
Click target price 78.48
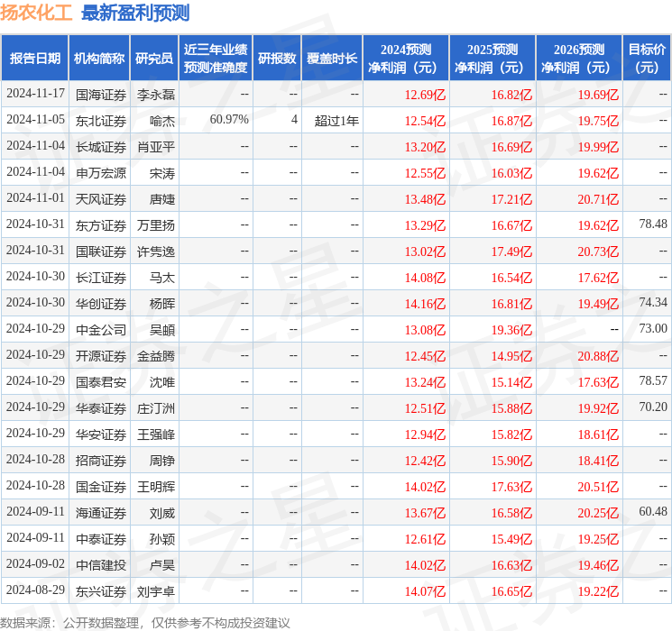click(653, 224)
